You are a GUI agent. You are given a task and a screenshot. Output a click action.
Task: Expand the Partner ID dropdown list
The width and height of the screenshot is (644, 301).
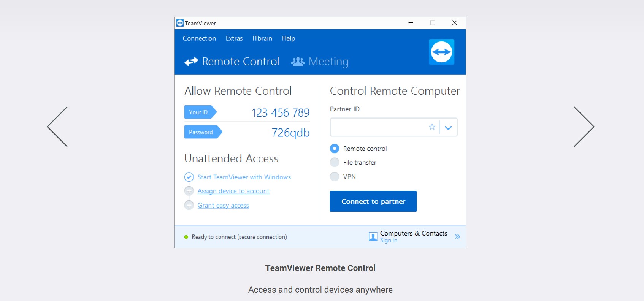448,128
